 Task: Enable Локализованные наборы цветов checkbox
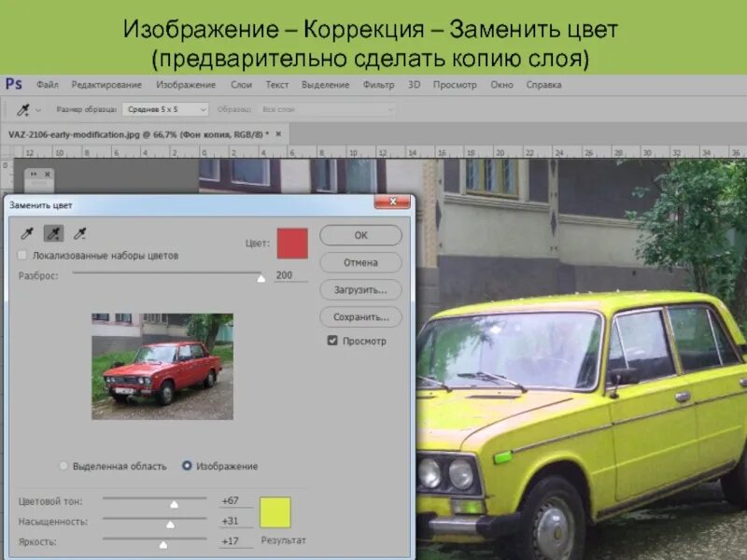pyautogui.click(x=21, y=255)
